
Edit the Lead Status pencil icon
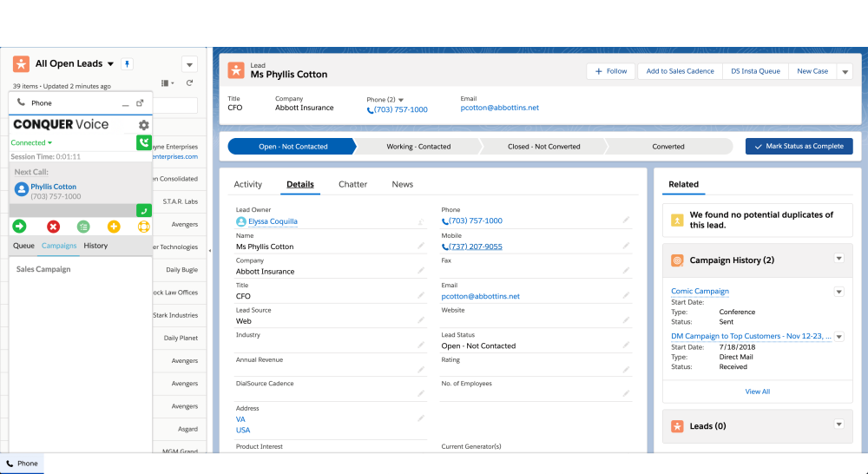pyautogui.click(x=626, y=345)
